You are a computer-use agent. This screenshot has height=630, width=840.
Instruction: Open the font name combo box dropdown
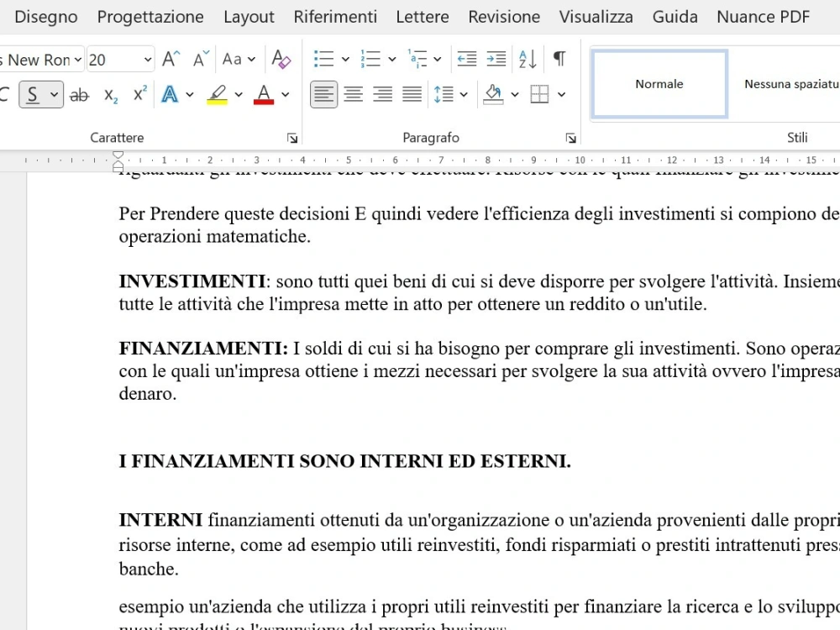pos(78,60)
